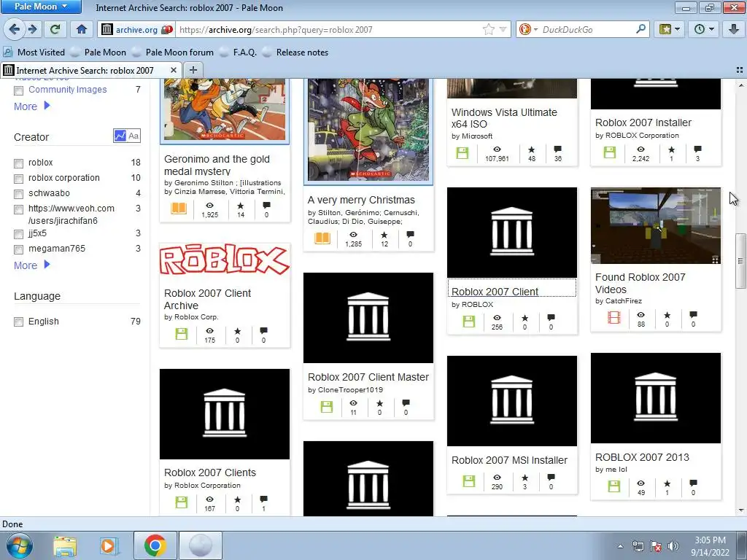Viewport: 747px width, 560px height.
Task: Open the Pale Moon forum bookmark
Action: point(173,52)
